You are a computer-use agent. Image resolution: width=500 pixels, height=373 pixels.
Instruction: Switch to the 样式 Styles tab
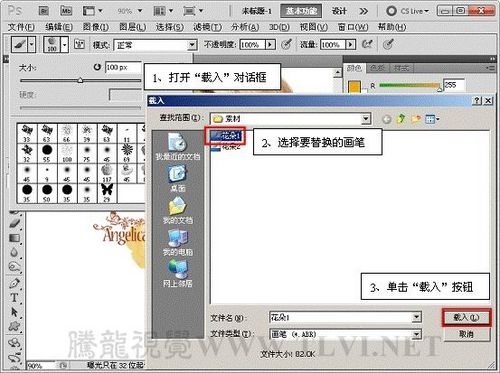point(401,68)
